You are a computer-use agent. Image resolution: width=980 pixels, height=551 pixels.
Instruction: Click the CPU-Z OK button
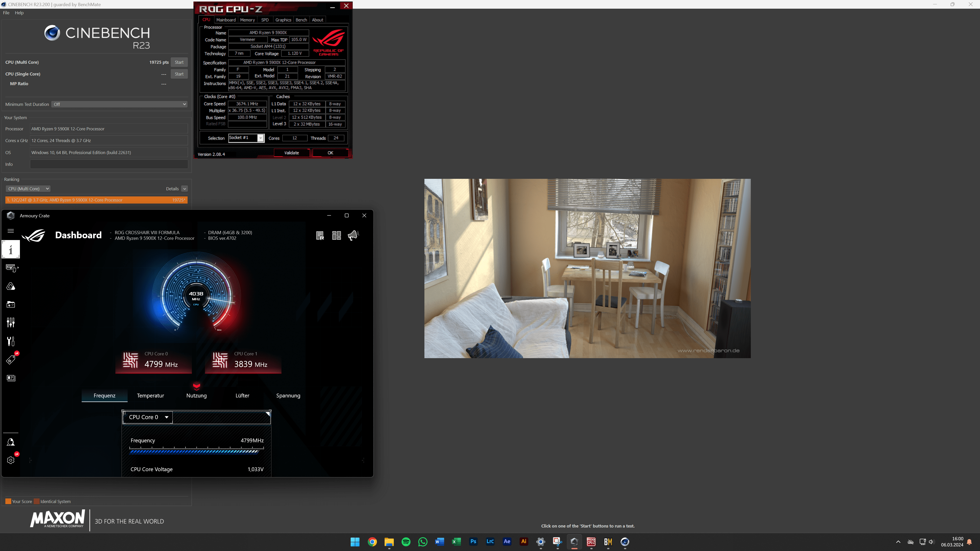[x=330, y=153]
